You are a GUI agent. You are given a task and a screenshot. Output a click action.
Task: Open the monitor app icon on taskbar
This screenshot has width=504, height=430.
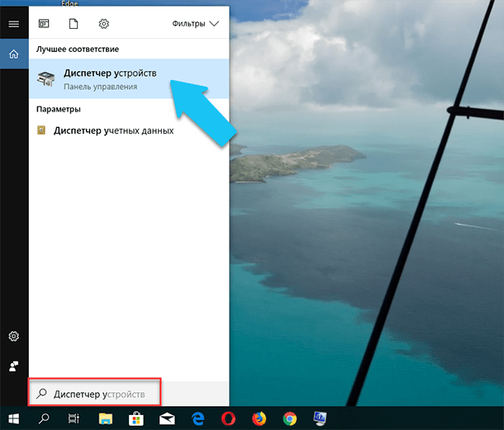coord(320,418)
